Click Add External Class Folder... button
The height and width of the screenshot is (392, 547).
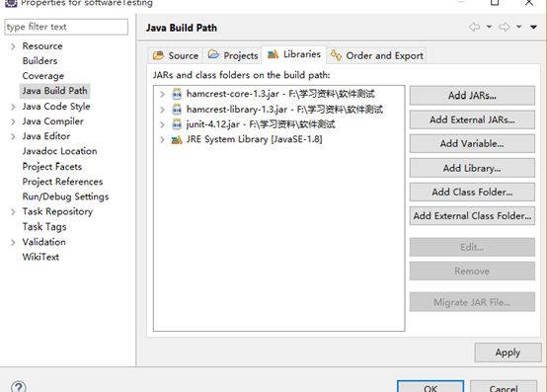472,216
